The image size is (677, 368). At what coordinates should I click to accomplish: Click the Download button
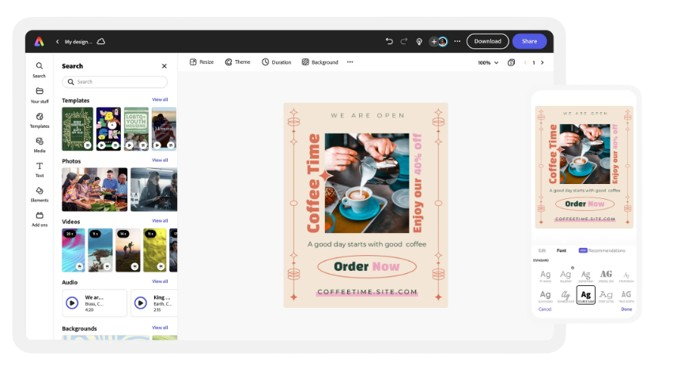[x=487, y=41]
